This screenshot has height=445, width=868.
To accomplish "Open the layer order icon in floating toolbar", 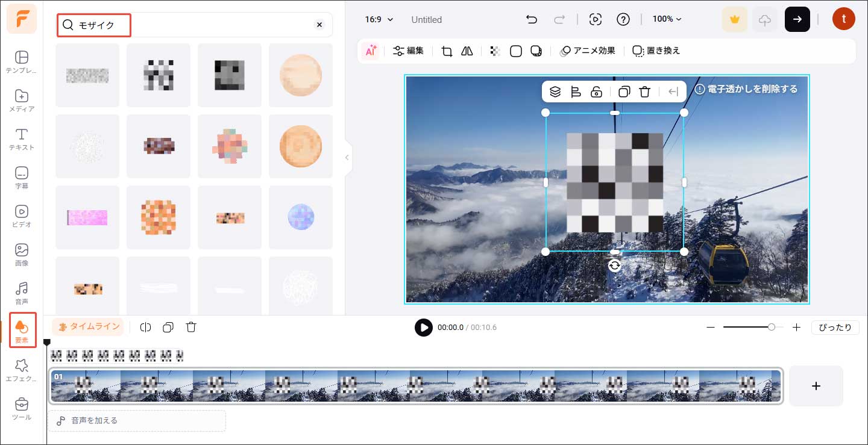I will 556,92.
